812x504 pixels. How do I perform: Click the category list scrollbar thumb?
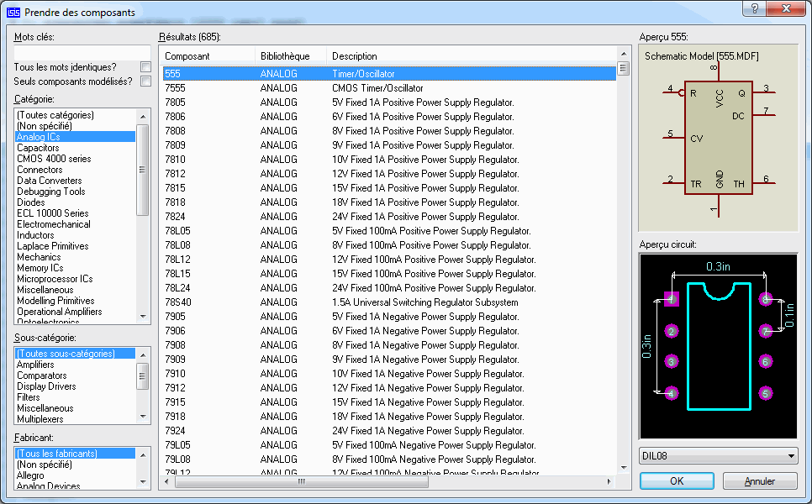[x=143, y=170]
